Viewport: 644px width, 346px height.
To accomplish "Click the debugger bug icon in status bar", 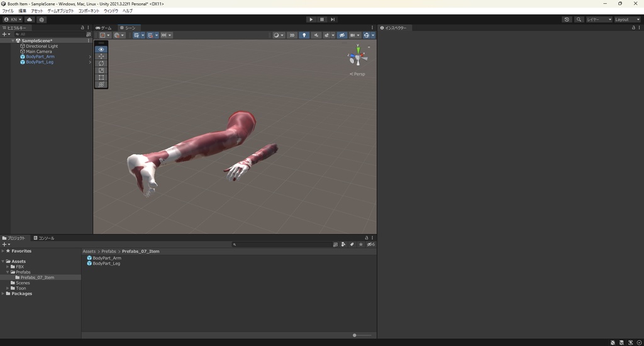I will coord(613,343).
